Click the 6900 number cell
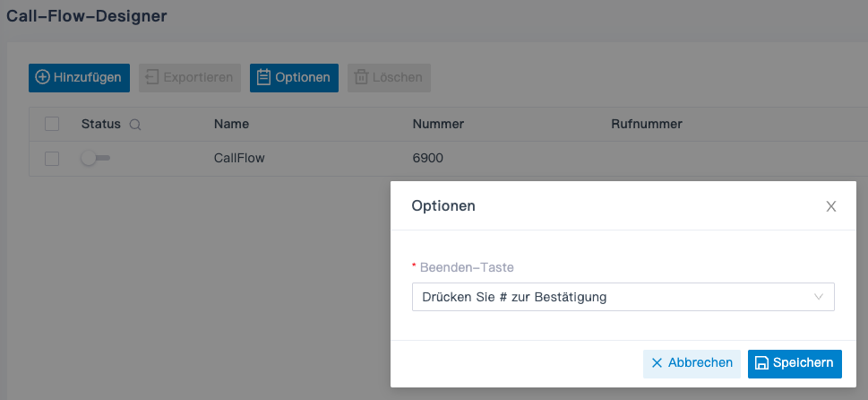This screenshot has width=868, height=400. tap(427, 159)
